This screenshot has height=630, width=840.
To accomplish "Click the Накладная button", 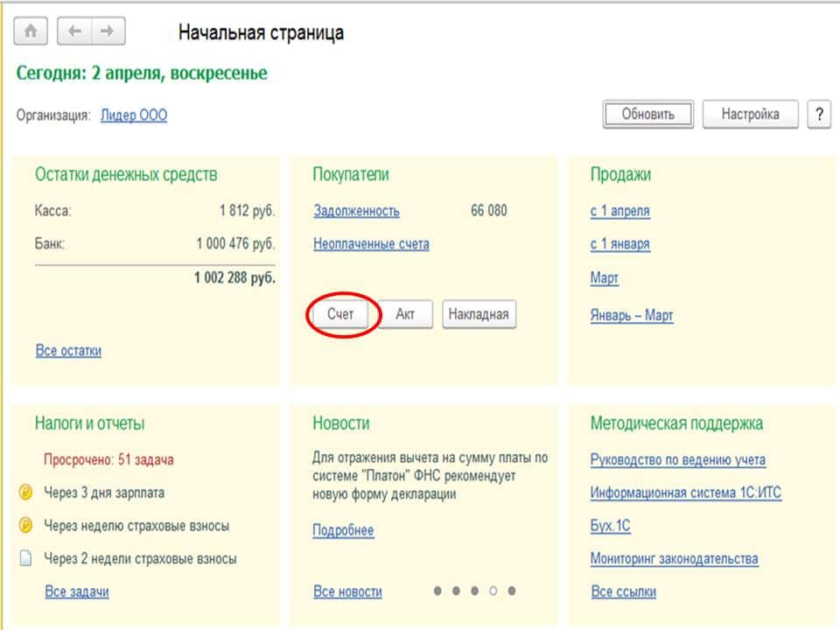I will coord(479,314).
